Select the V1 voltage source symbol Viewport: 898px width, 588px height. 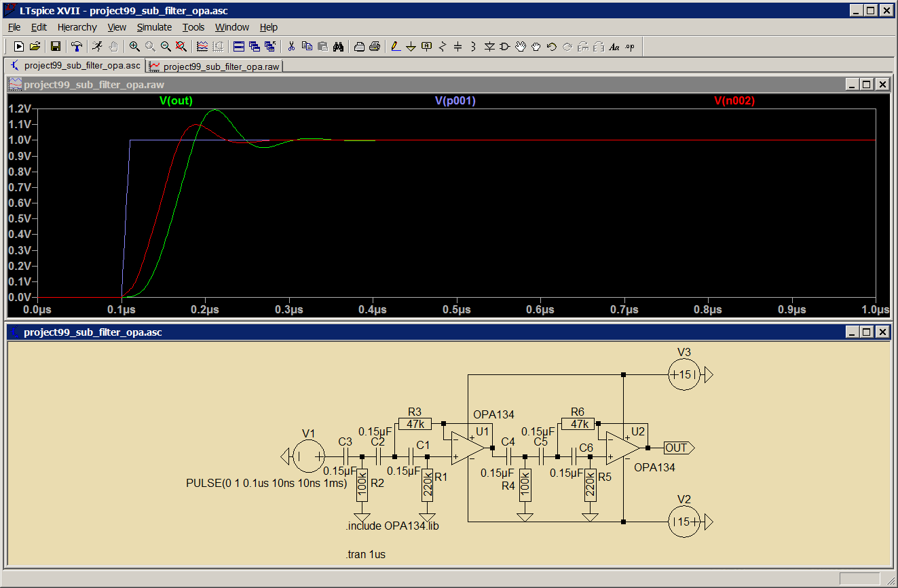[x=308, y=456]
